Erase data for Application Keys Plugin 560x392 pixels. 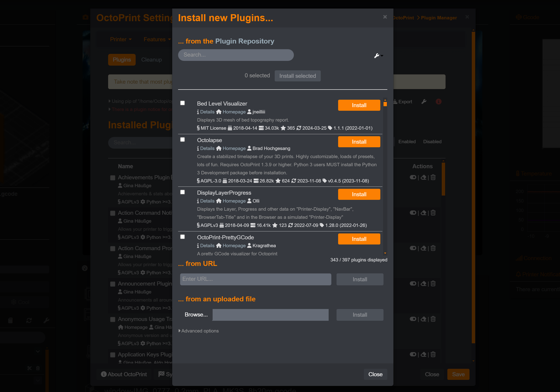click(x=423, y=354)
